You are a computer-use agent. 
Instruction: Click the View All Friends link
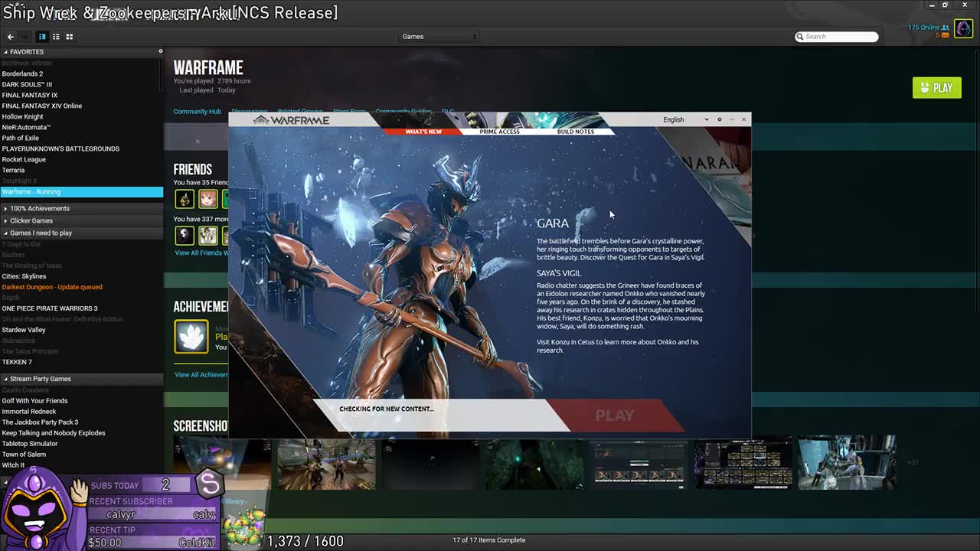click(x=201, y=253)
